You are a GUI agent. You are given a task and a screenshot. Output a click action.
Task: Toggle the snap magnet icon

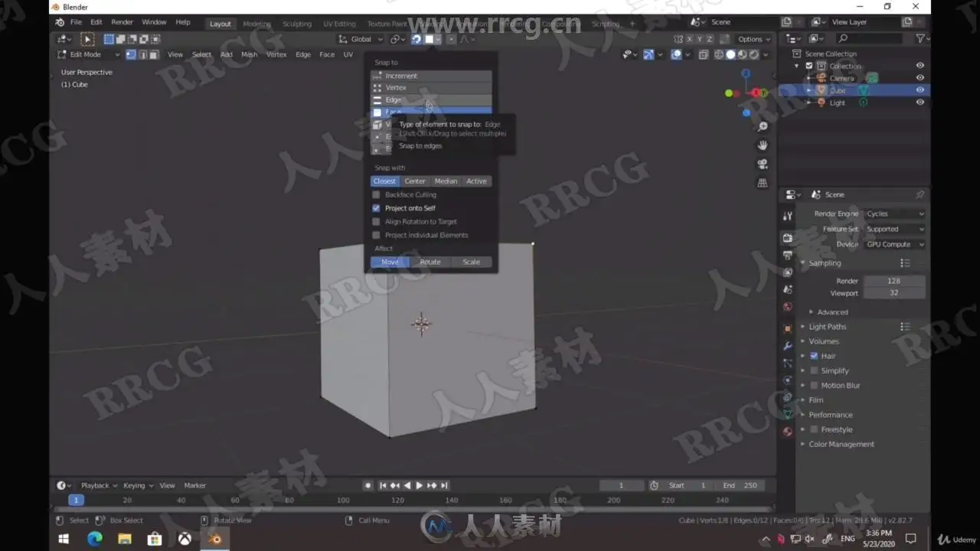[416, 39]
